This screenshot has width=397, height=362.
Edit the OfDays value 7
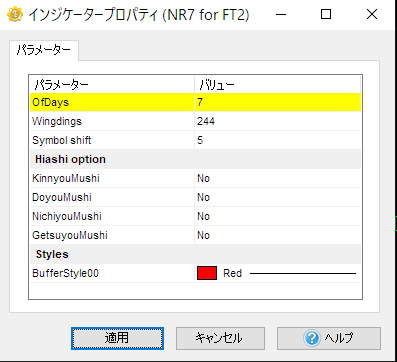pyautogui.click(x=277, y=102)
